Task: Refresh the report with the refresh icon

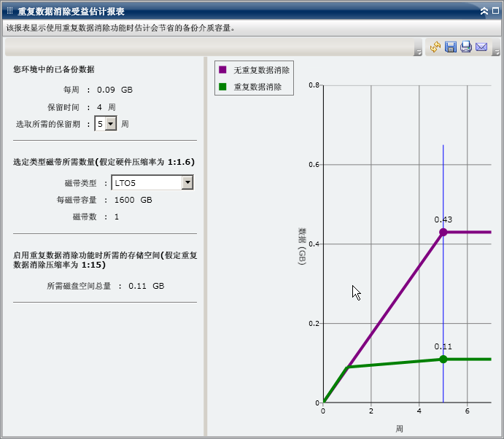Action: click(435, 47)
